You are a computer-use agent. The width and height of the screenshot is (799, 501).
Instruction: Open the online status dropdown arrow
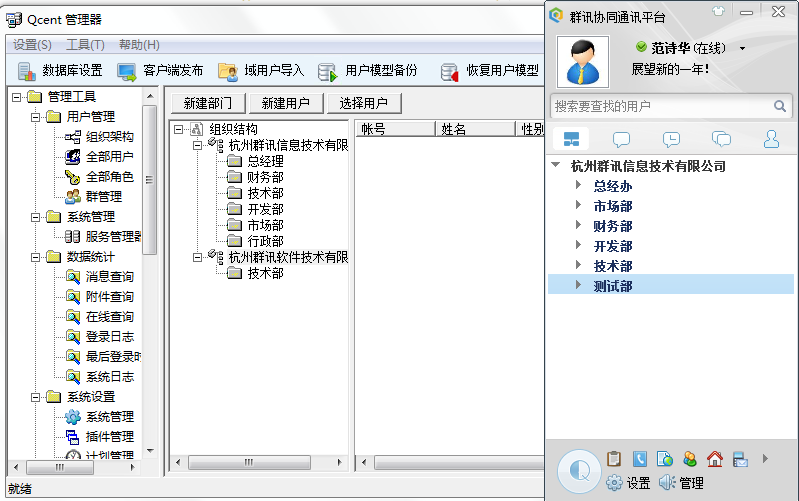coord(742,48)
